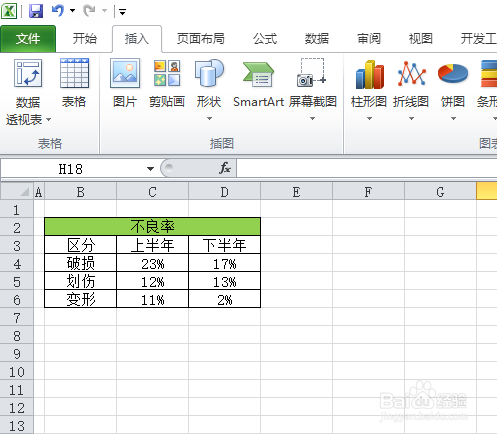The image size is (497, 434).
Task: Select column D header
Action: (x=224, y=192)
